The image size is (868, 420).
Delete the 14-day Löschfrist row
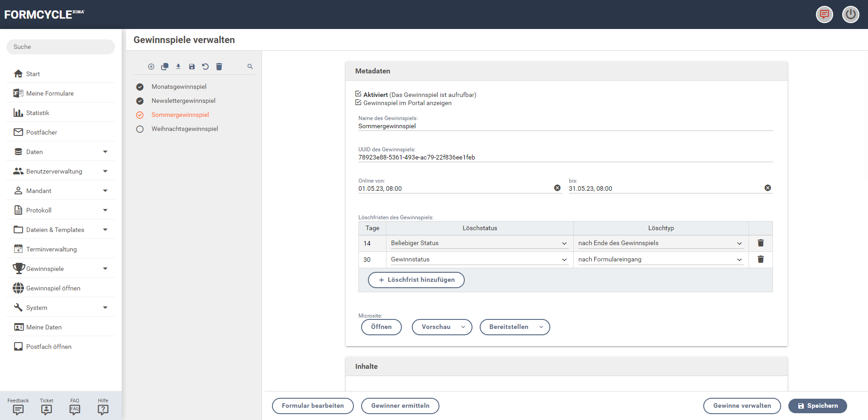tap(761, 243)
